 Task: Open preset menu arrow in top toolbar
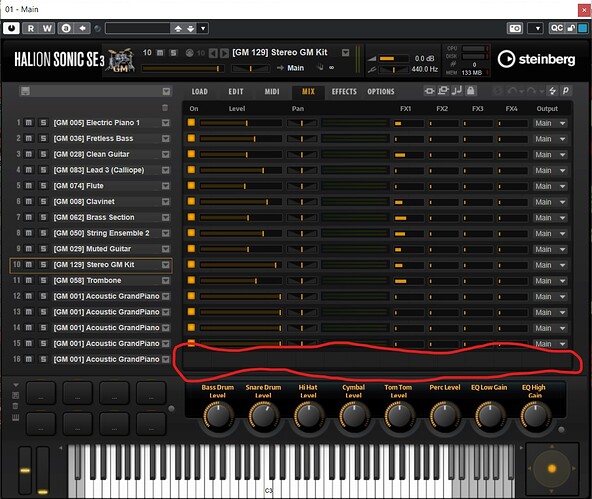coord(203,28)
